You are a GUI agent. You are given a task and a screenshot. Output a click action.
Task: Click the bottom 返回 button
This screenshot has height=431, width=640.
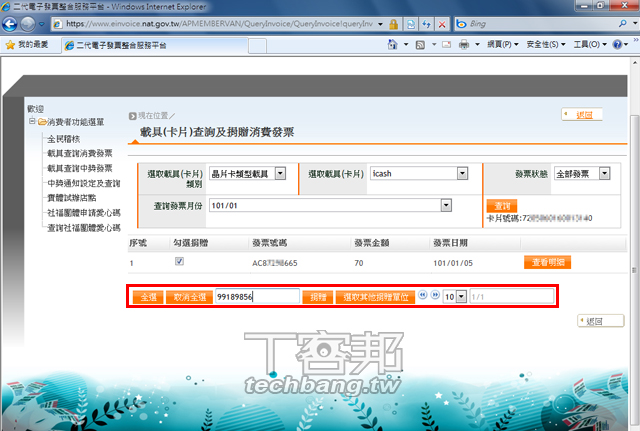600,321
